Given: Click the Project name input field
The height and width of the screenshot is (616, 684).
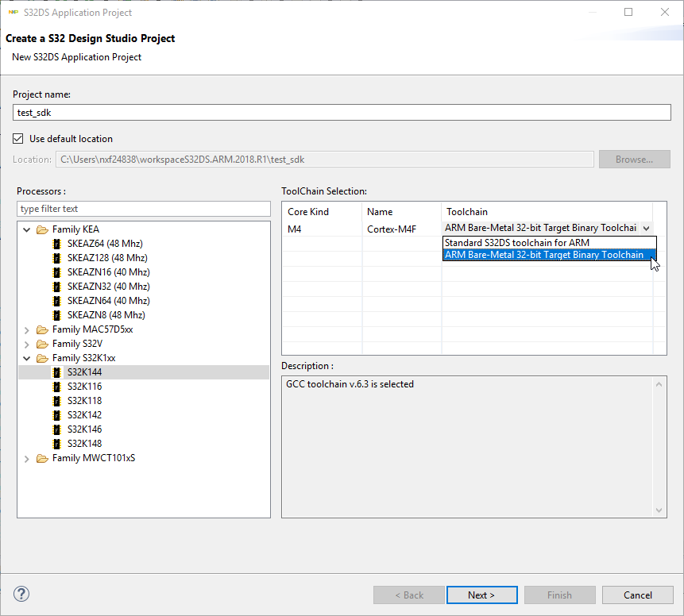Looking at the screenshot, I should [342, 113].
